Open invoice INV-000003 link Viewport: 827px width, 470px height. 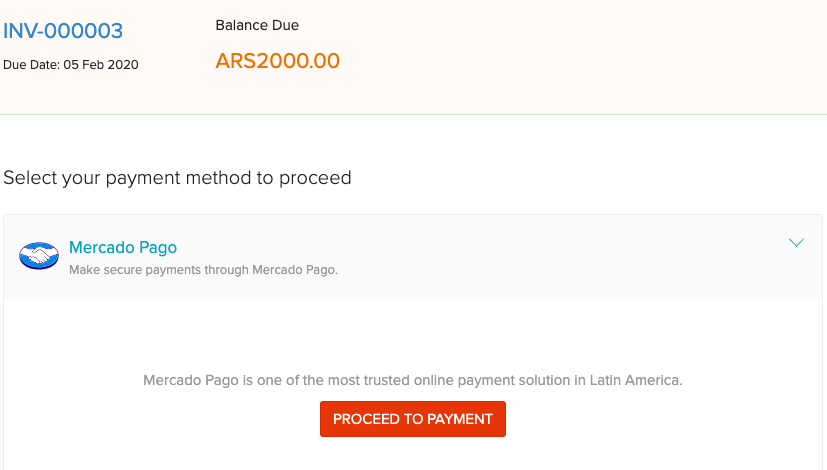(x=63, y=31)
